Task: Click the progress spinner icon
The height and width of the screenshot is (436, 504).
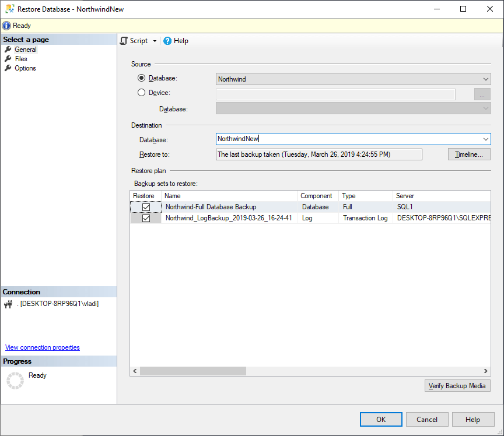Action: click(15, 381)
